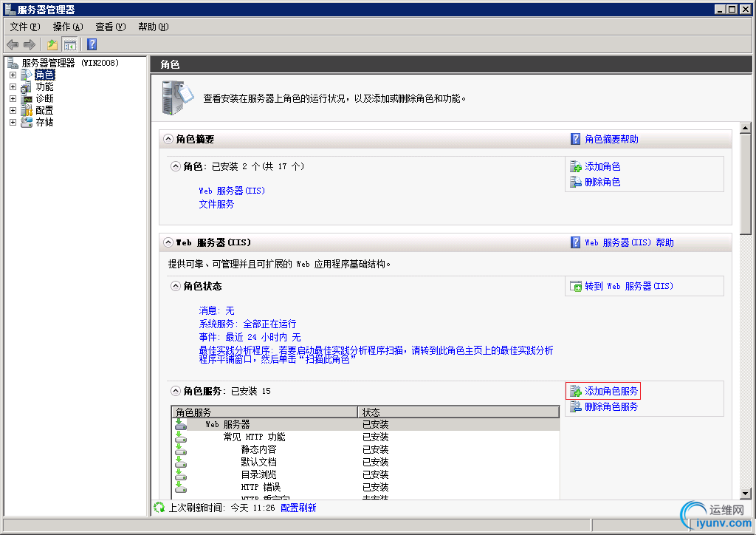Click install icon of 目录浏览 row
This screenshot has height=535, width=756.
tap(181, 474)
